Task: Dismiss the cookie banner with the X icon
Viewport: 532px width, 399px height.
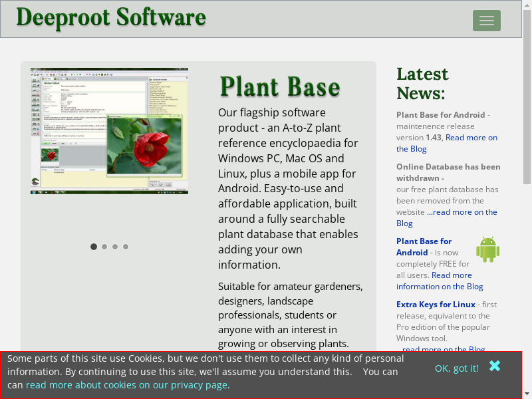Action: [x=495, y=366]
